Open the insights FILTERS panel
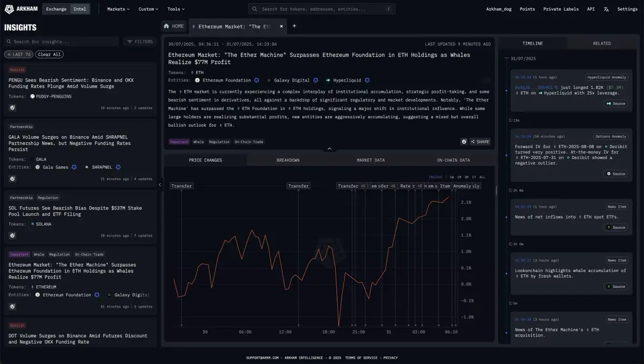Viewport: 644px width, 364px height. tap(140, 41)
